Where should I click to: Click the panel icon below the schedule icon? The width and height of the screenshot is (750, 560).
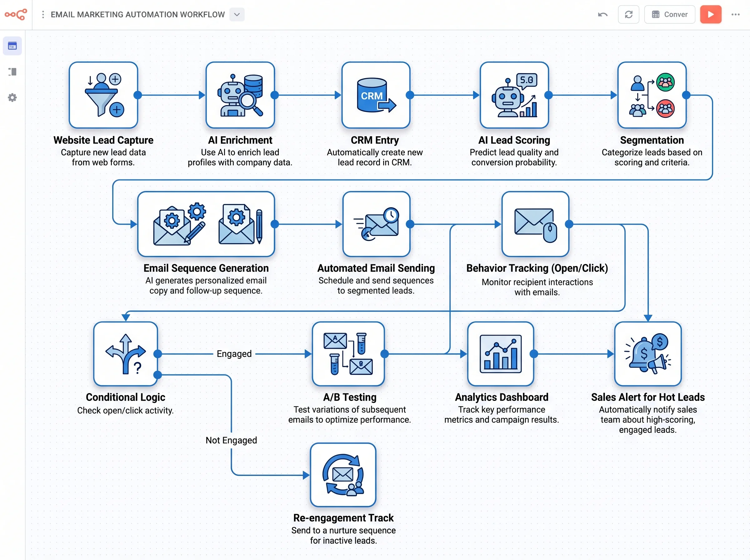coord(12,72)
